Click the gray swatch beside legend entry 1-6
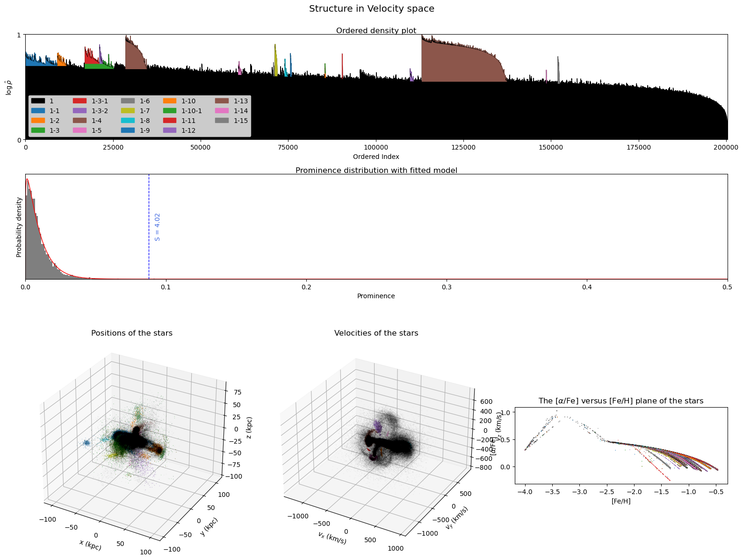 click(128, 101)
